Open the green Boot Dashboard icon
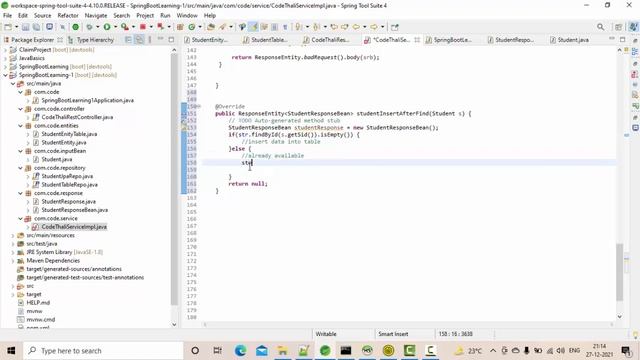This screenshot has height=360, width=640. click(x=76, y=27)
